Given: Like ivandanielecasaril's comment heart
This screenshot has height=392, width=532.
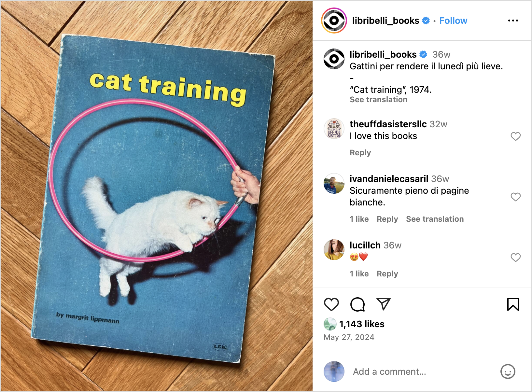Looking at the screenshot, I should [x=516, y=197].
